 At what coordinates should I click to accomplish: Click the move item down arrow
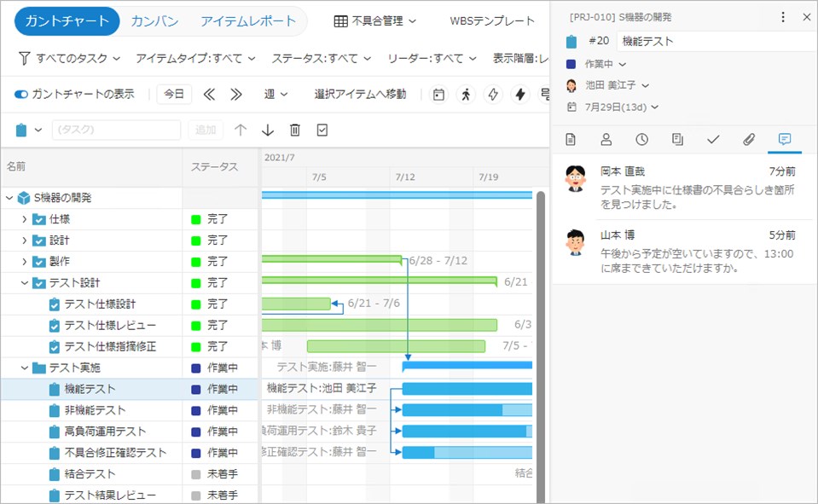pyautogui.click(x=268, y=130)
